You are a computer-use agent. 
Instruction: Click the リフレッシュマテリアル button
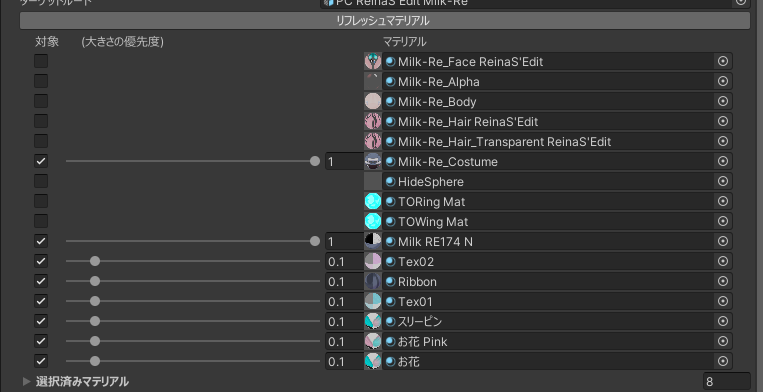[384, 21]
